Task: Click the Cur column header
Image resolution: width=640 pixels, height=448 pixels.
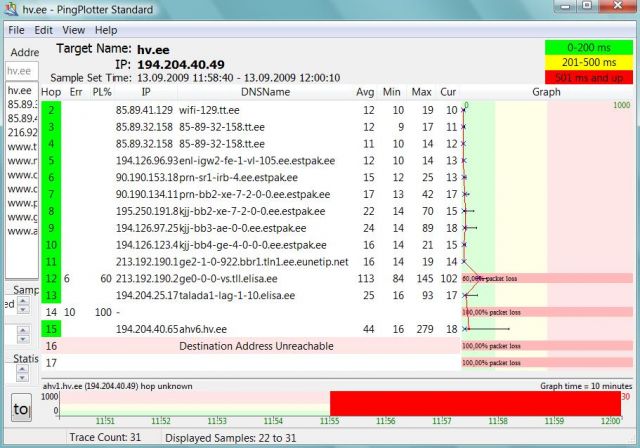Action: (x=448, y=92)
